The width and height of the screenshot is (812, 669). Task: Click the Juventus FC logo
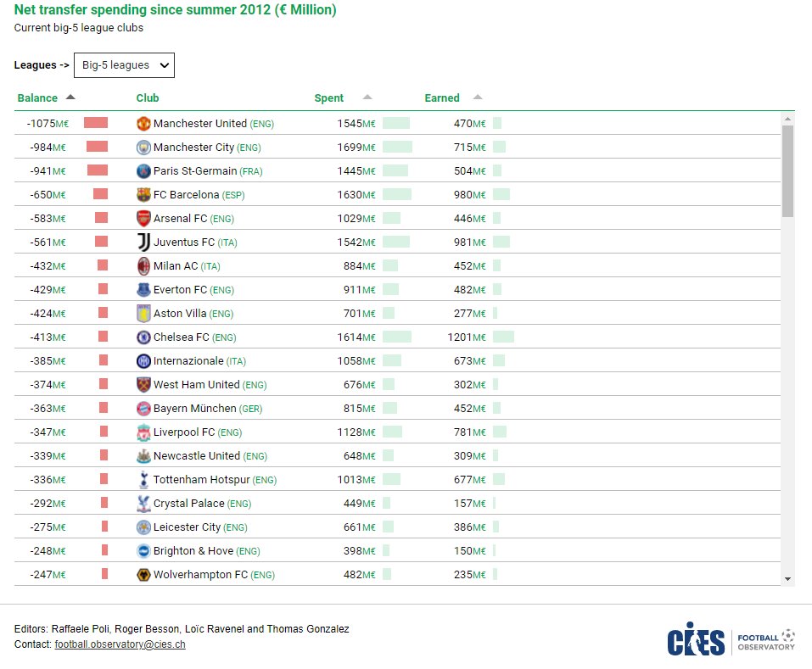143,243
